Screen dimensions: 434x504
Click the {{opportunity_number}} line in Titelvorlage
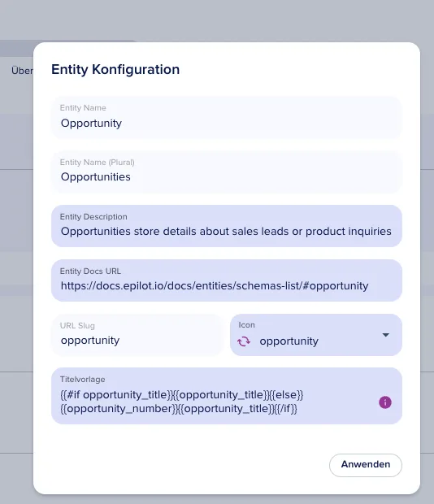pyautogui.click(x=179, y=409)
